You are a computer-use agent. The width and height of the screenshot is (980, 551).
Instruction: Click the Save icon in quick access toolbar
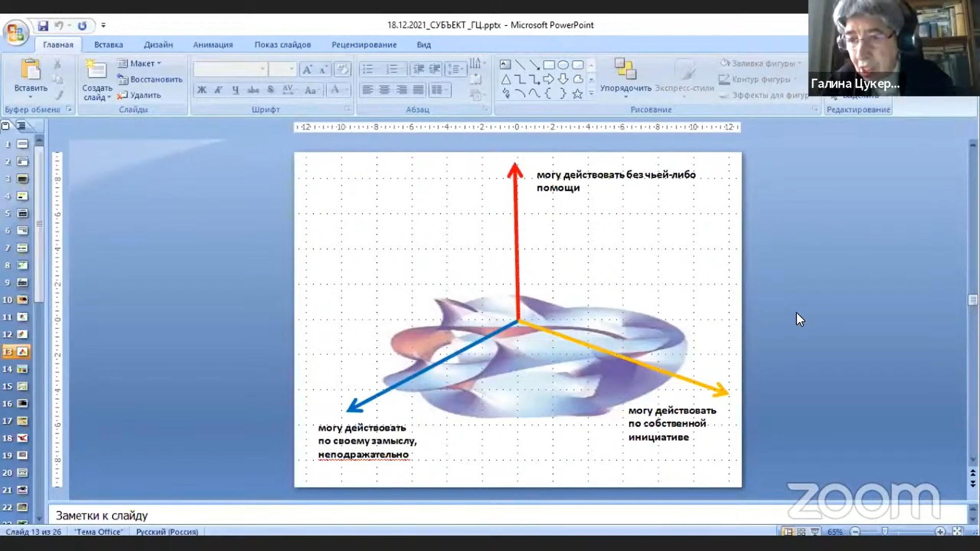[43, 26]
